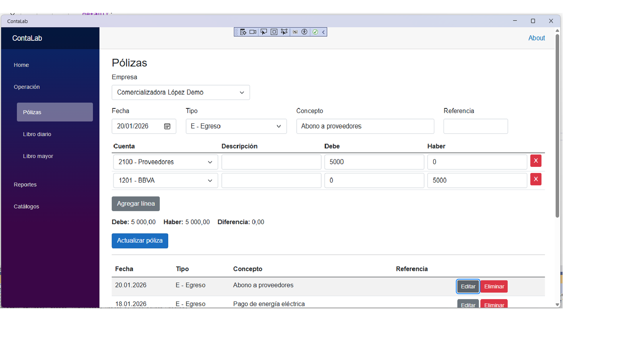Open the Cuenta dropdown 1201 - BBVA
This screenshot has height=341, width=644.
click(x=165, y=181)
